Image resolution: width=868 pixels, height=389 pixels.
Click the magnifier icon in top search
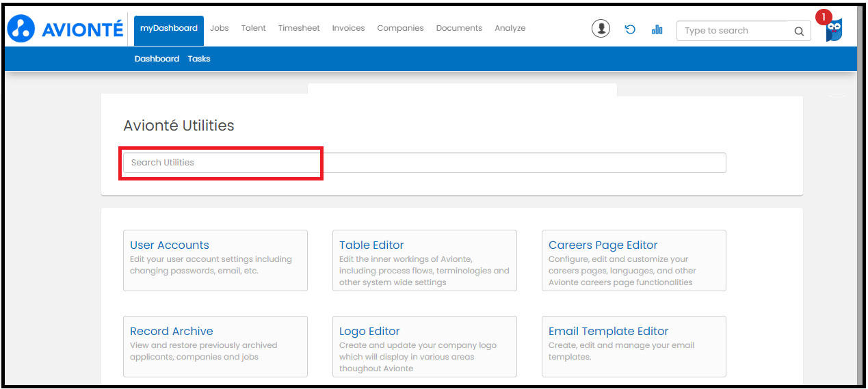tap(798, 31)
